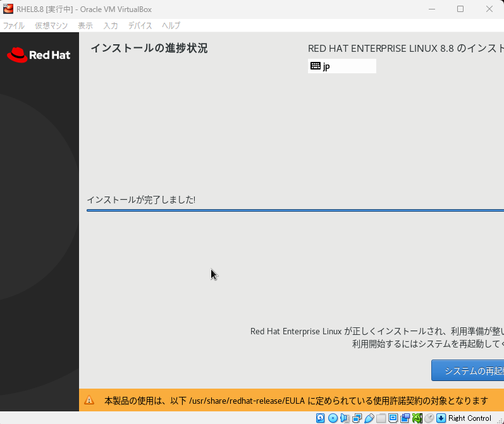
Task: Open the ファイル menu
Action: click(x=13, y=26)
